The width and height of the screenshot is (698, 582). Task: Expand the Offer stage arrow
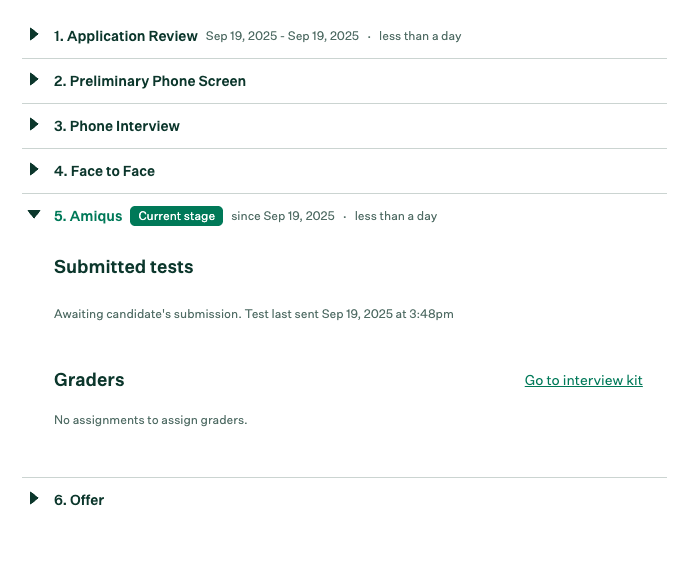tap(34, 499)
